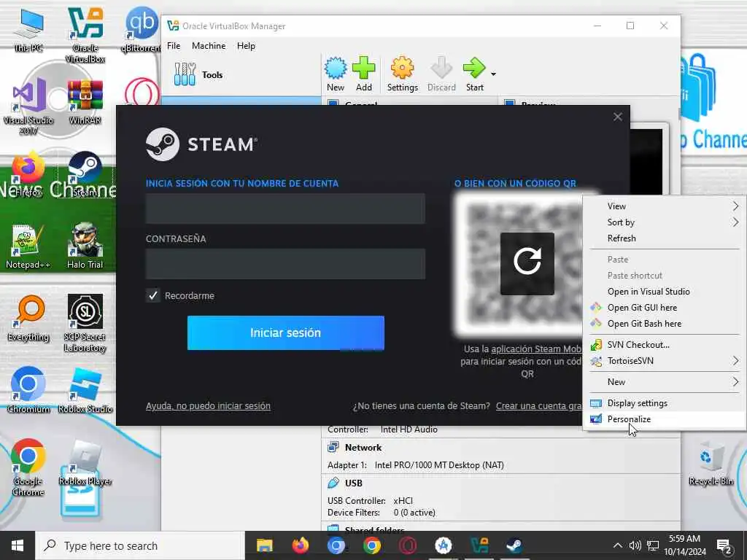Image resolution: width=747 pixels, height=560 pixels.
Task: Open the VirtualBox File menu
Action: pos(174,46)
